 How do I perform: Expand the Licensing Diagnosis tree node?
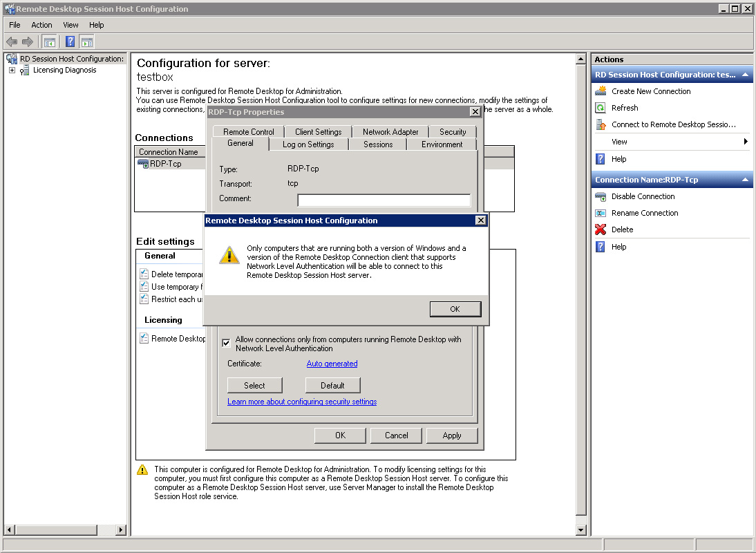[12, 71]
